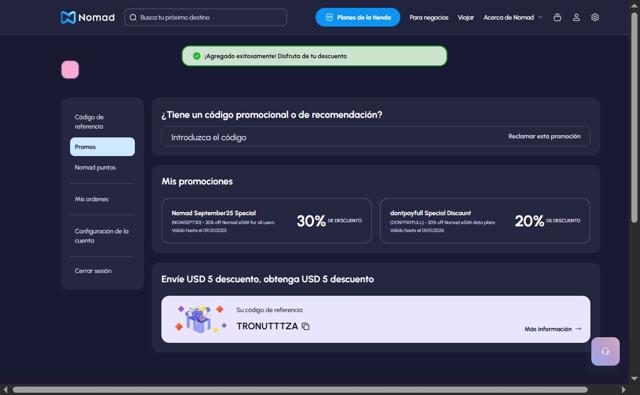The height and width of the screenshot is (395, 640).
Task: Expand the Acerca de Nomad dropdown
Action: [513, 18]
